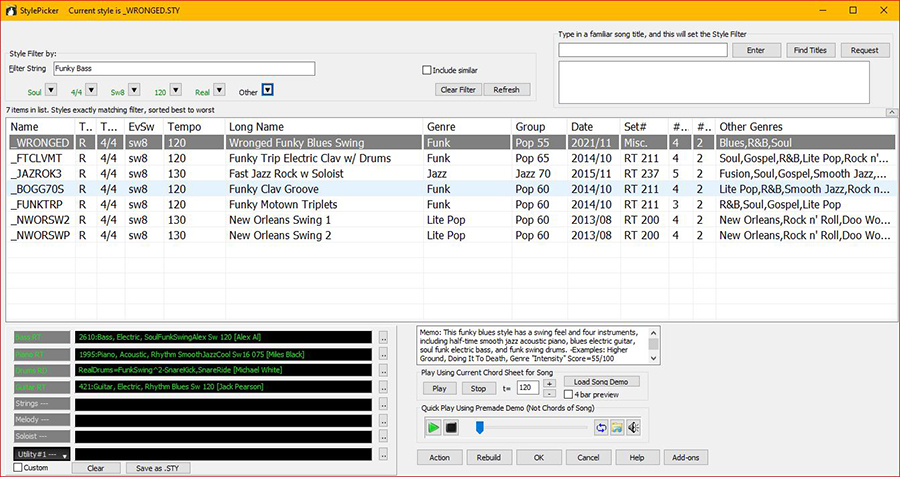
Task: Click the '..' button on the Drums row
Action: (382, 371)
